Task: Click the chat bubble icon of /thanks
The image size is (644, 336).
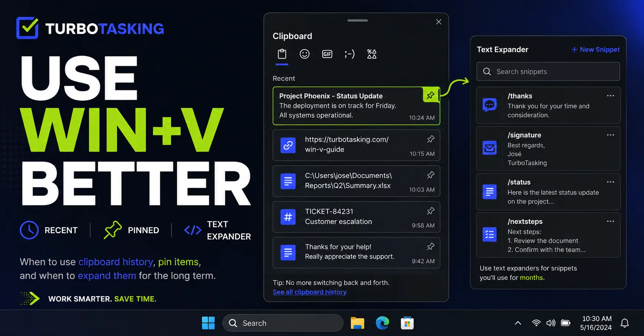Action: (490, 105)
